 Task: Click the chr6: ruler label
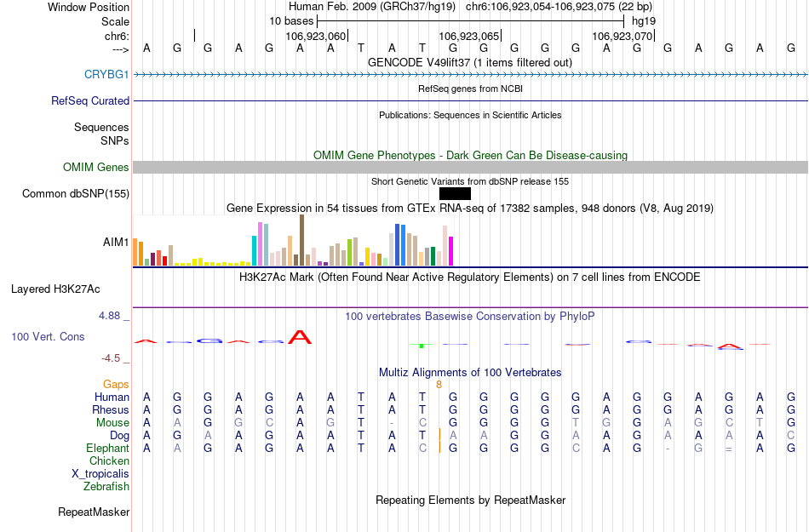coord(117,36)
